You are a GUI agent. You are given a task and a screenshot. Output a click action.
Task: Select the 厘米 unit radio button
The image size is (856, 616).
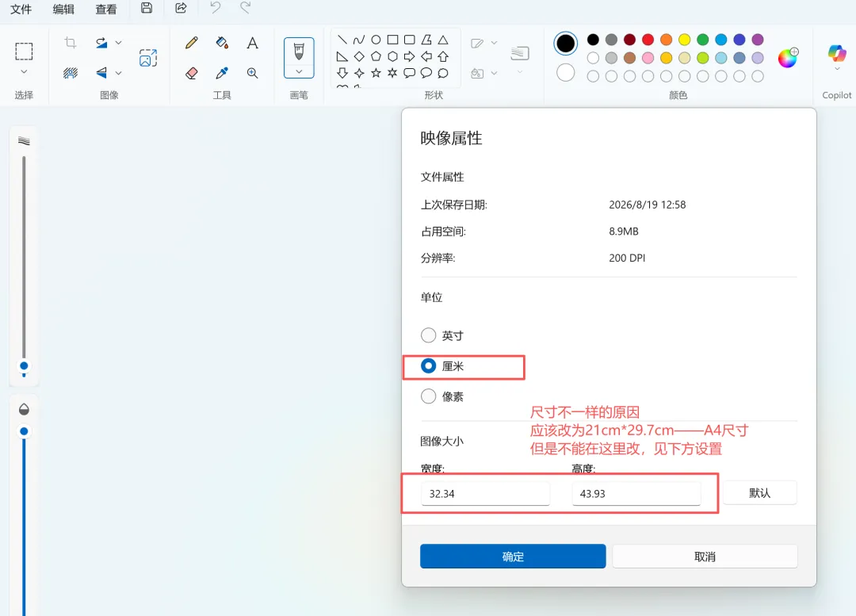coord(429,366)
